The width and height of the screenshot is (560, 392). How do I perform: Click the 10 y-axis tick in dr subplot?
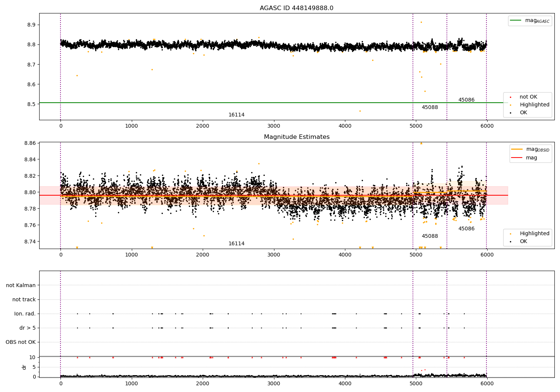32,358
